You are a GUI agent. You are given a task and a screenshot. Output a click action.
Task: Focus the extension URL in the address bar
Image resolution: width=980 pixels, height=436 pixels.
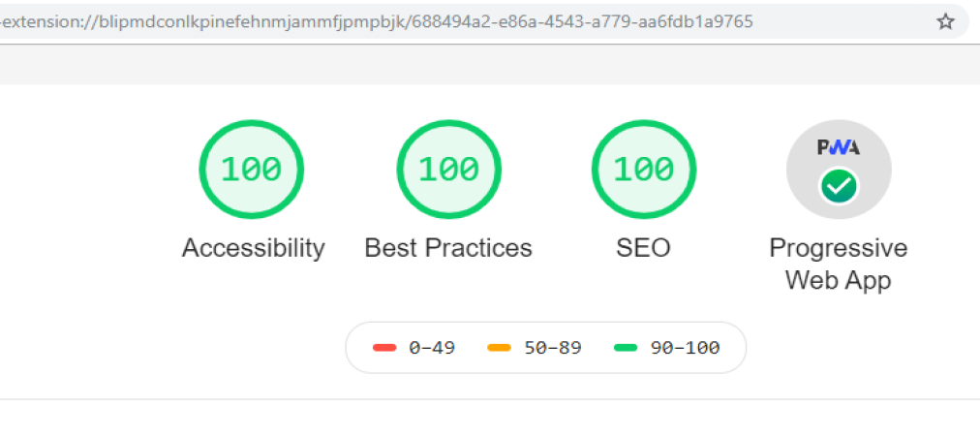point(377,22)
